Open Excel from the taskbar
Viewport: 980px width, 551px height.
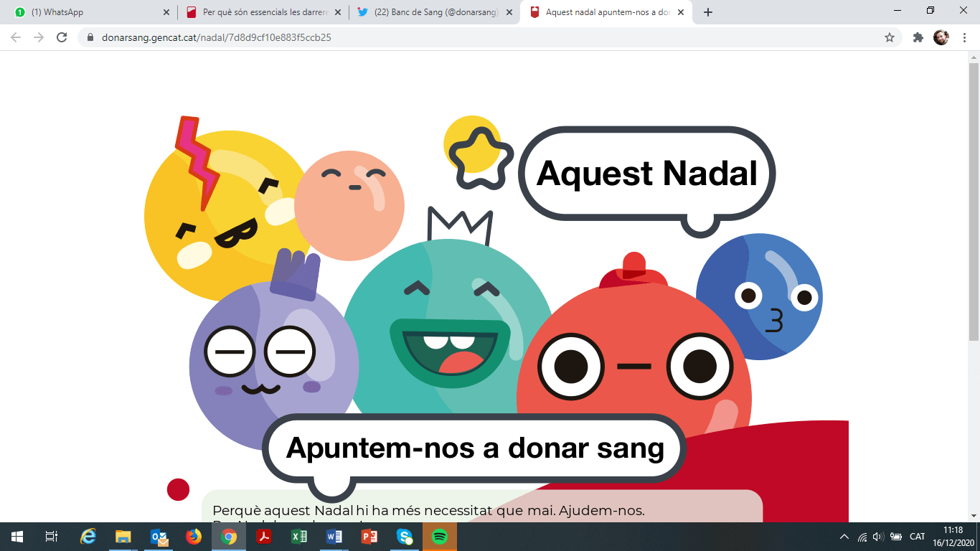click(299, 537)
